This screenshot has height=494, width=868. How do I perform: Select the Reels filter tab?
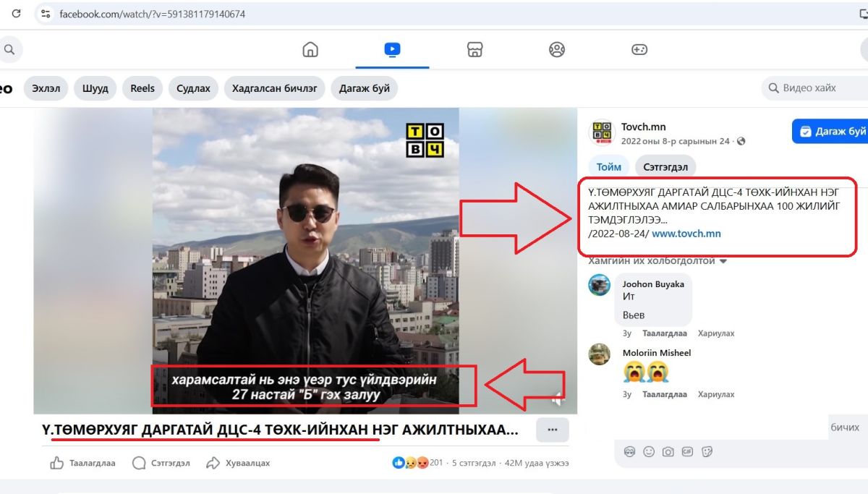coord(142,88)
